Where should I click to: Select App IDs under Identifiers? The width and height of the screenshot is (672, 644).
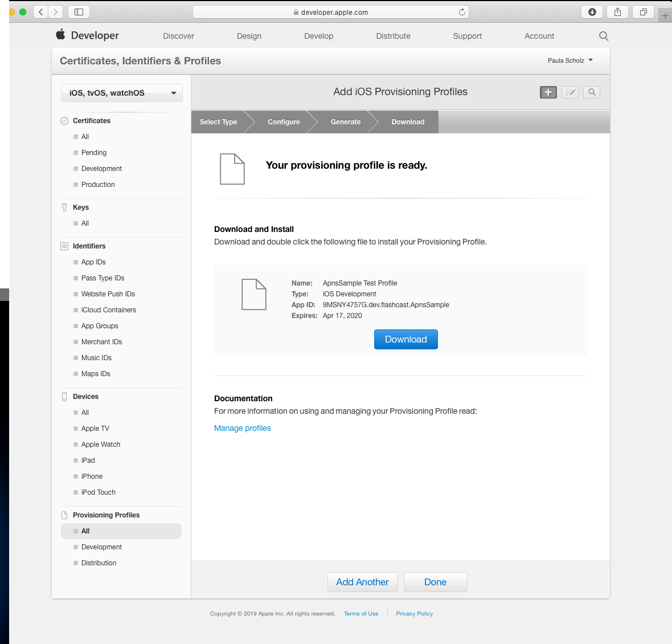93,262
